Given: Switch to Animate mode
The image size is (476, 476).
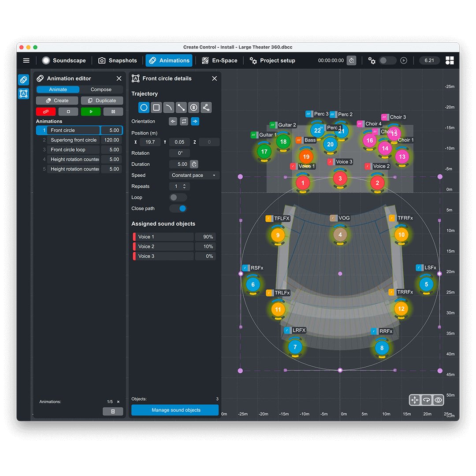Looking at the screenshot, I should 58,89.
